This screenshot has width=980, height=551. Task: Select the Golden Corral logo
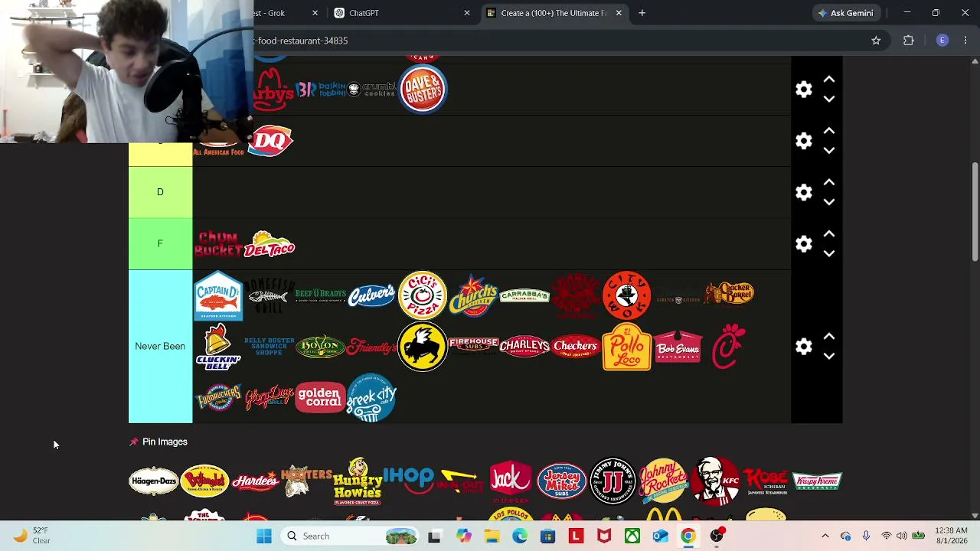[320, 398]
